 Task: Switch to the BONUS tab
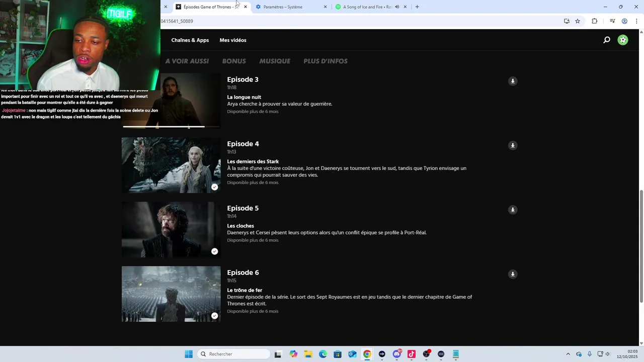tap(234, 61)
